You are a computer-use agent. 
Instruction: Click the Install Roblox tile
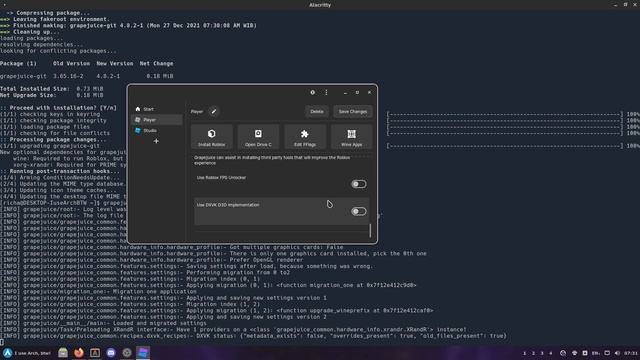click(211, 137)
